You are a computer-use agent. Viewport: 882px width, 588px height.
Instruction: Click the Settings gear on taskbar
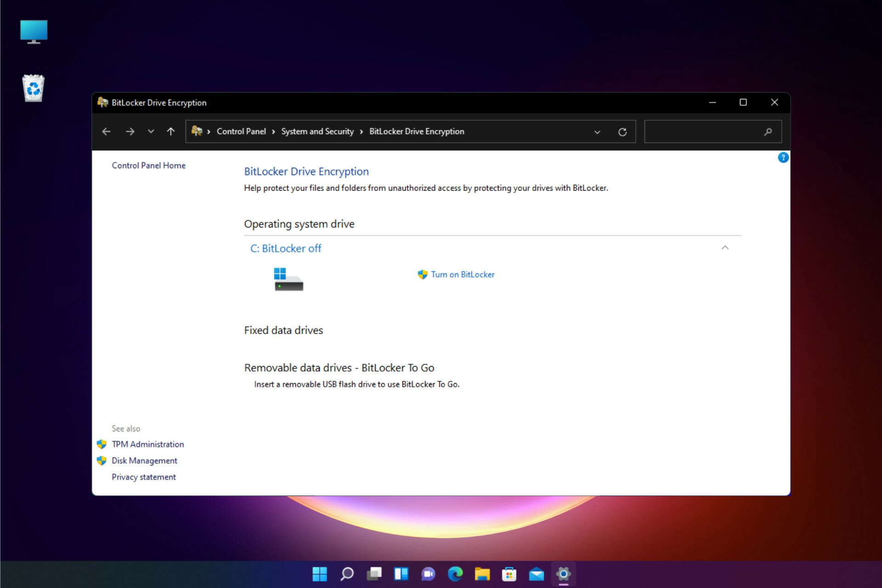coord(563,574)
